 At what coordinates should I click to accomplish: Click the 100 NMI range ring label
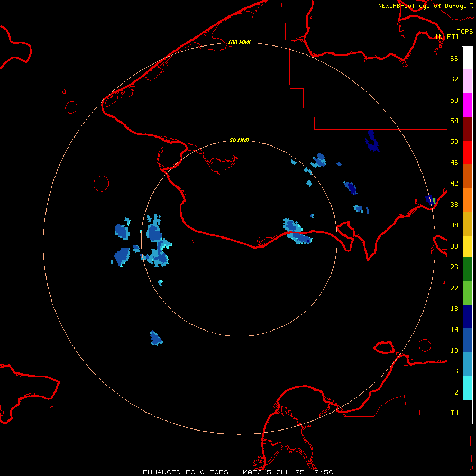[x=239, y=42]
